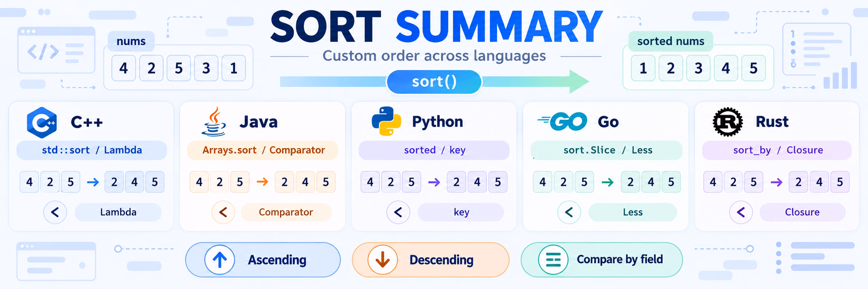The width and height of the screenshot is (868, 289).
Task: Click the code brackets window icon
Action: point(56,50)
